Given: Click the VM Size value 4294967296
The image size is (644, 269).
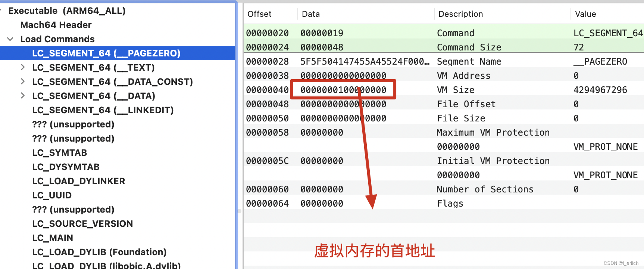Looking at the screenshot, I should [600, 90].
